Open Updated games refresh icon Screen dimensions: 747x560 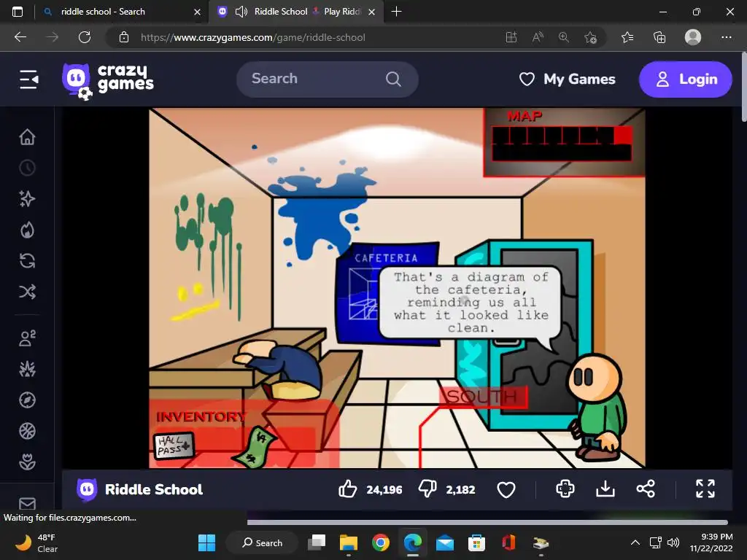[27, 261]
